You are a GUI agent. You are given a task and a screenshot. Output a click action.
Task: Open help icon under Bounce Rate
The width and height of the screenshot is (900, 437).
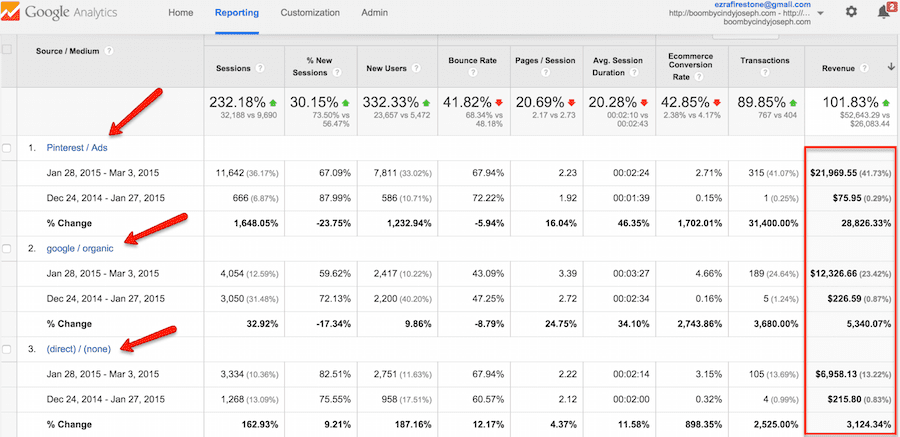[x=473, y=73]
